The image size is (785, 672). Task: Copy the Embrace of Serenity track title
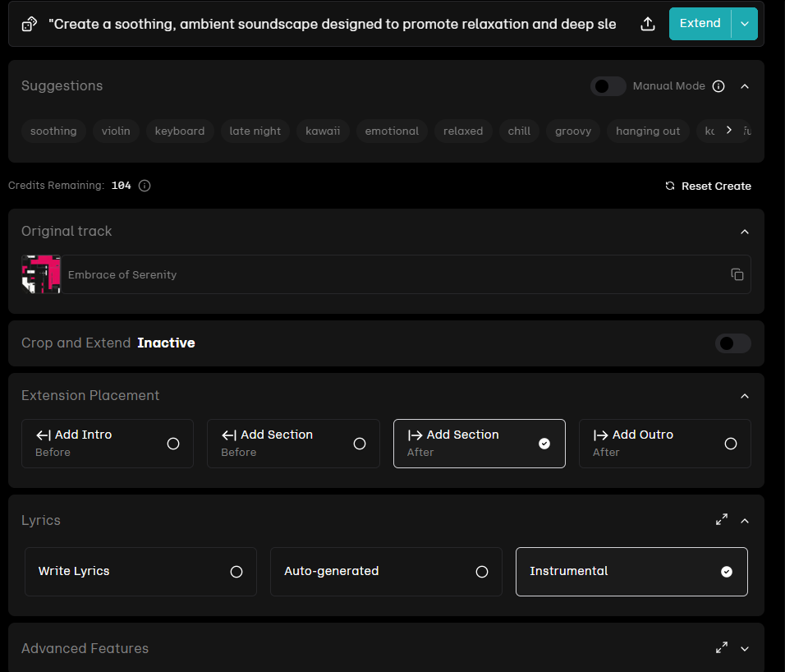(737, 274)
